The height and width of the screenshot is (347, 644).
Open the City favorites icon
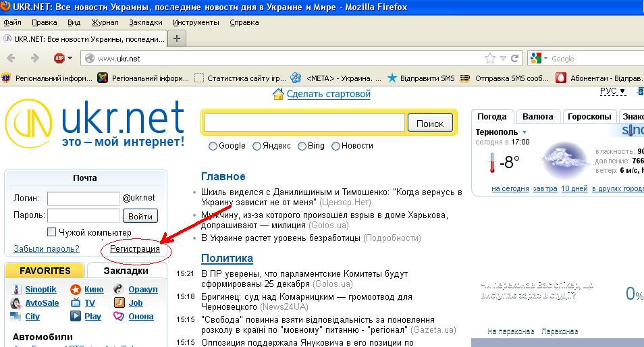(x=16, y=317)
